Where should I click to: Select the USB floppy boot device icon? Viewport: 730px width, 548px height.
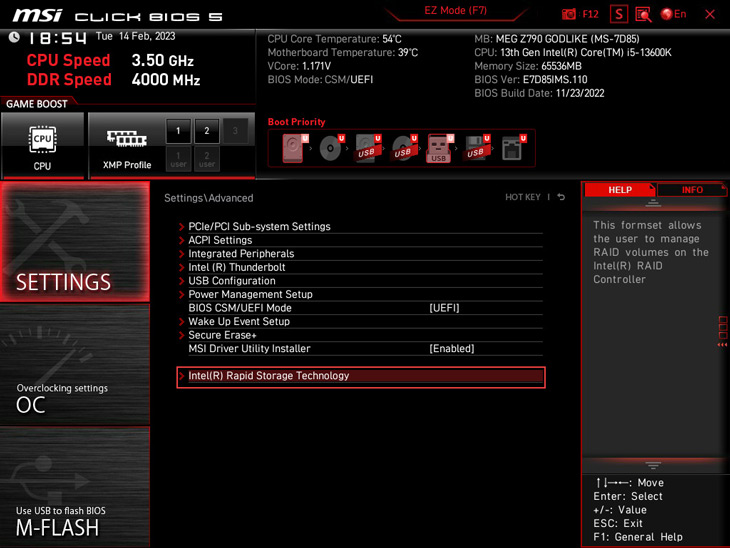[x=477, y=148]
